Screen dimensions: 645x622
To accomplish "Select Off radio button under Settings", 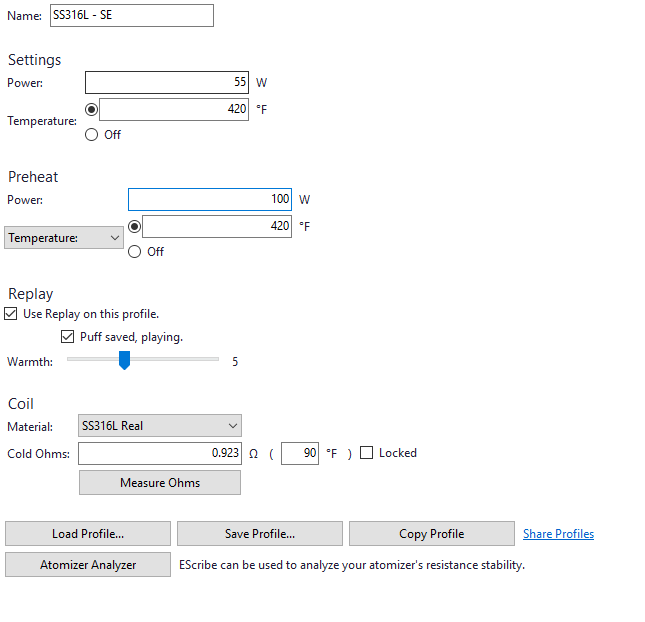I will point(92,135).
